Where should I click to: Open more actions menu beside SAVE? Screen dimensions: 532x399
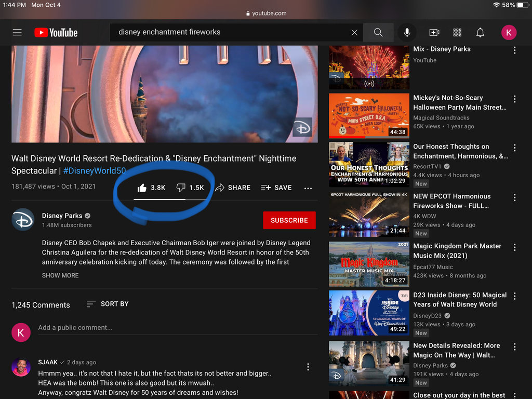point(308,188)
